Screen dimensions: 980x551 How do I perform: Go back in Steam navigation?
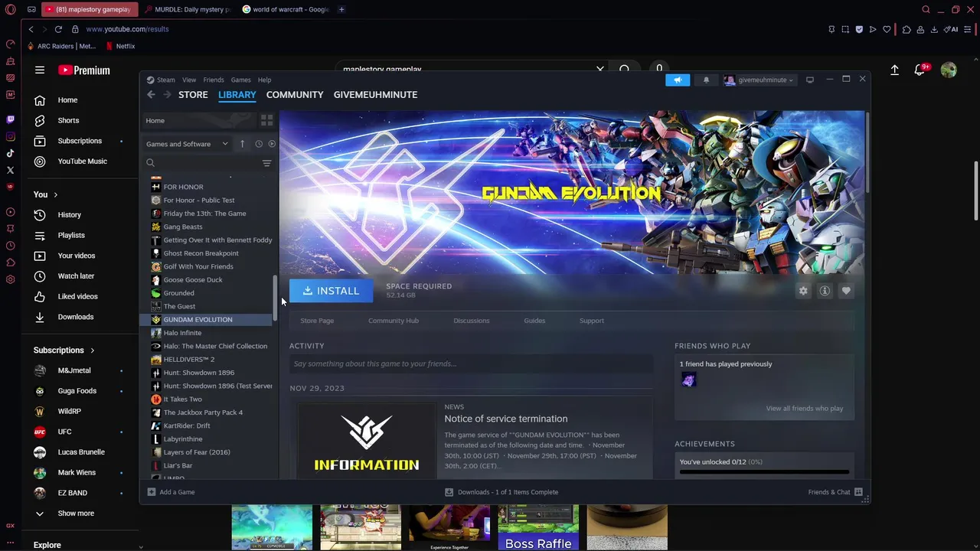(x=151, y=95)
